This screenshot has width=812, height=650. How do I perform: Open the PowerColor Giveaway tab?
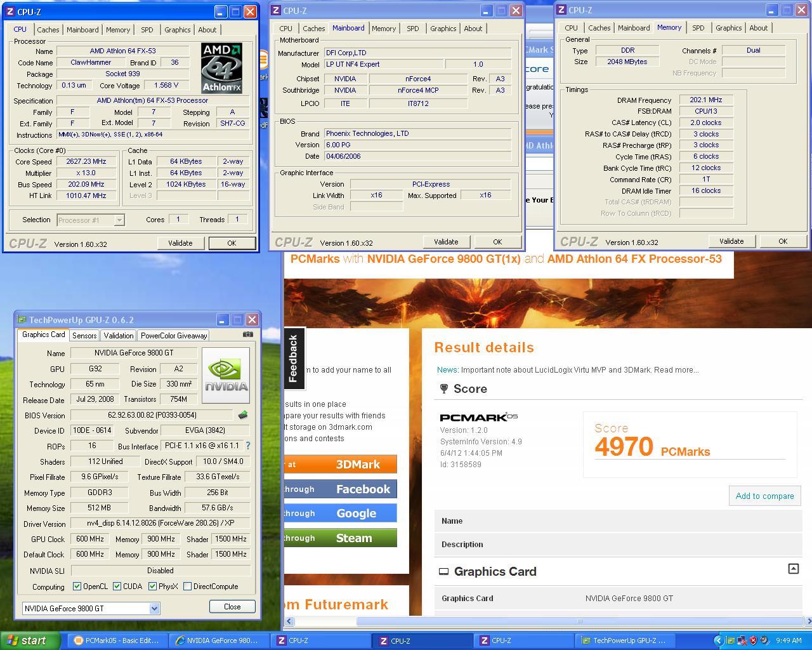pyautogui.click(x=174, y=336)
